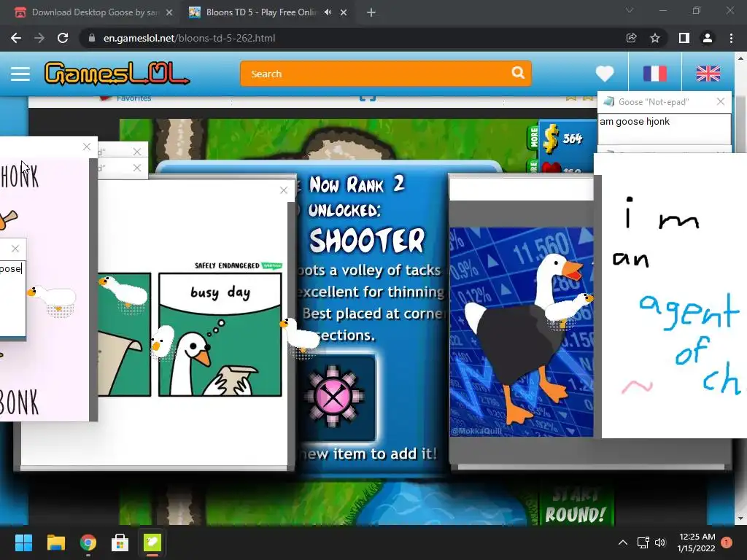Open Chrome from the taskbar
Viewport: 747px width, 560px height.
click(x=88, y=542)
